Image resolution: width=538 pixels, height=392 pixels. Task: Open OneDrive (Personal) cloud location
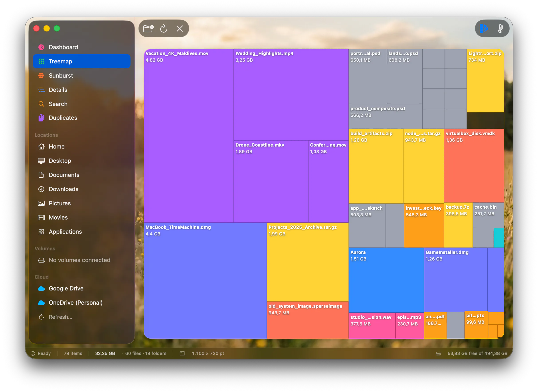pyautogui.click(x=81, y=303)
